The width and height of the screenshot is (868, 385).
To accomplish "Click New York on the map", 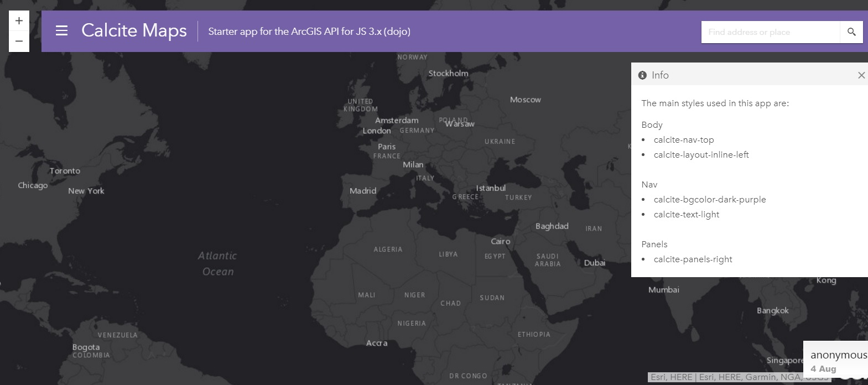I will tap(86, 191).
